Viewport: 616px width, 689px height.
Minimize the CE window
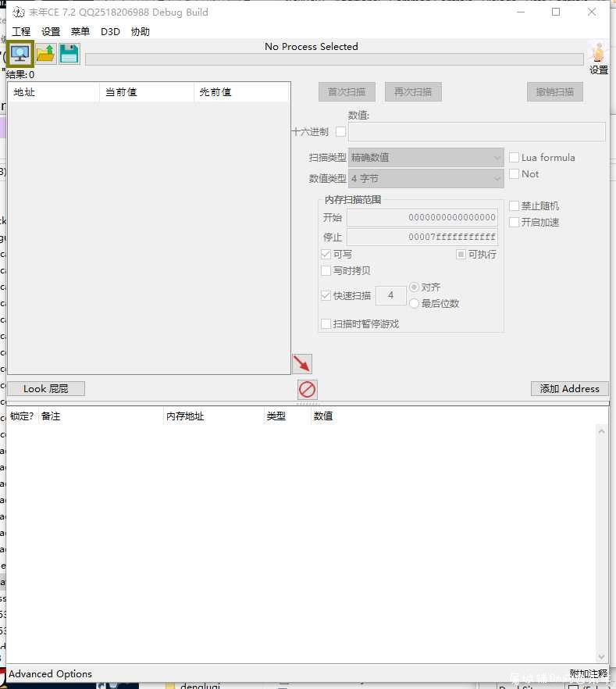click(x=521, y=12)
